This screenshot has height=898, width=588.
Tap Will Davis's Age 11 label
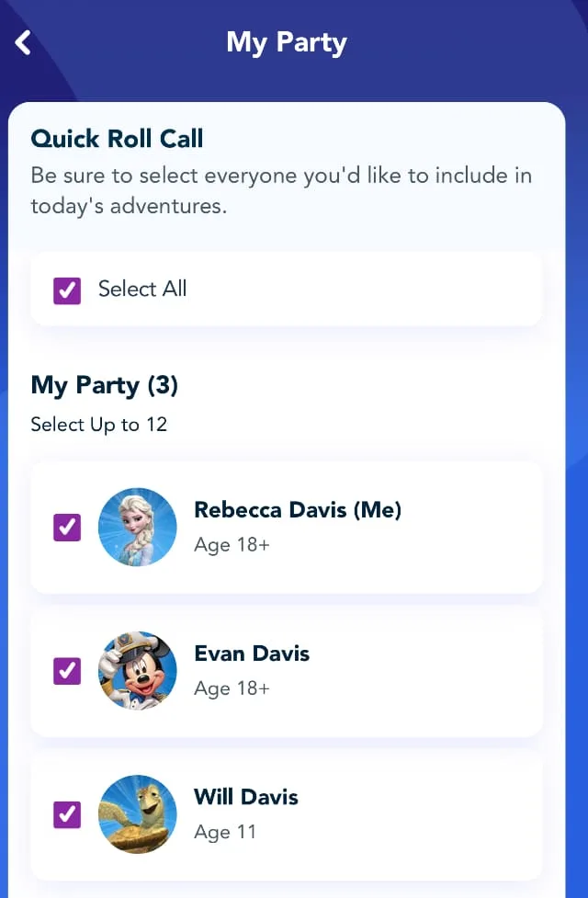(225, 832)
